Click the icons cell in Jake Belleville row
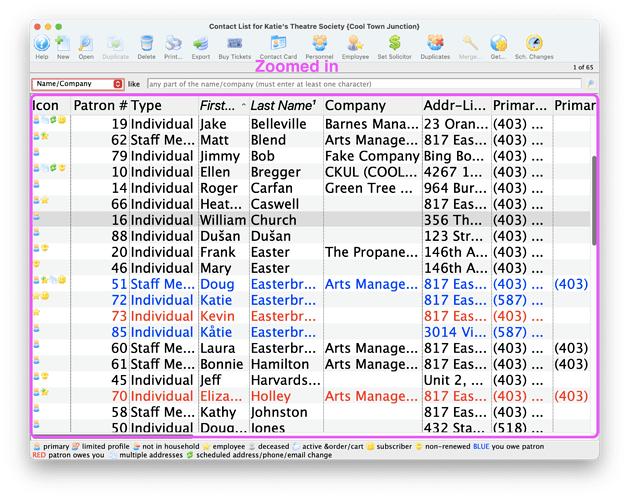Viewport: 629px width, 499px height. pos(51,124)
